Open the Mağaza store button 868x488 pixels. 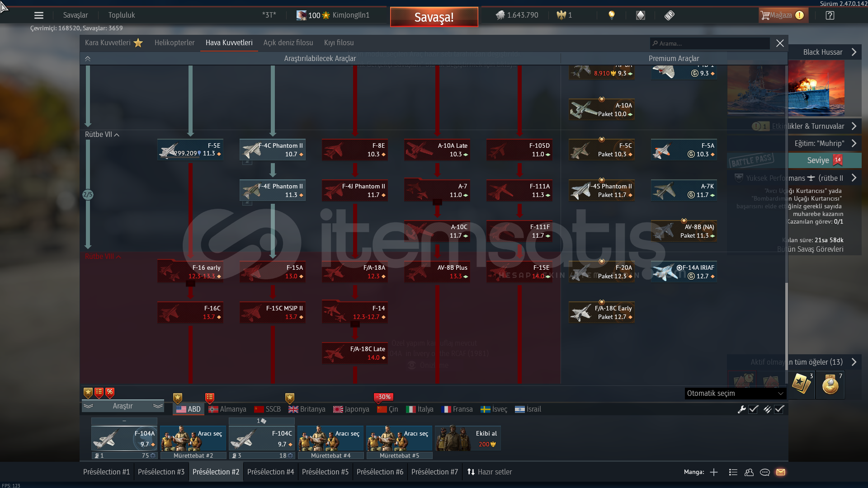click(x=783, y=15)
